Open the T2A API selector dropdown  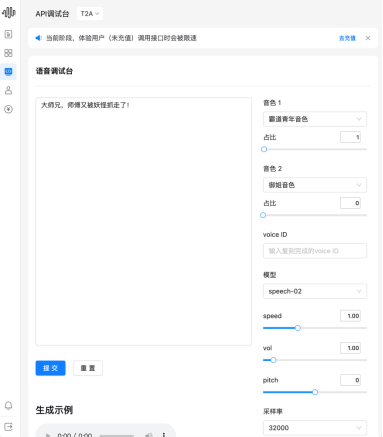(90, 14)
